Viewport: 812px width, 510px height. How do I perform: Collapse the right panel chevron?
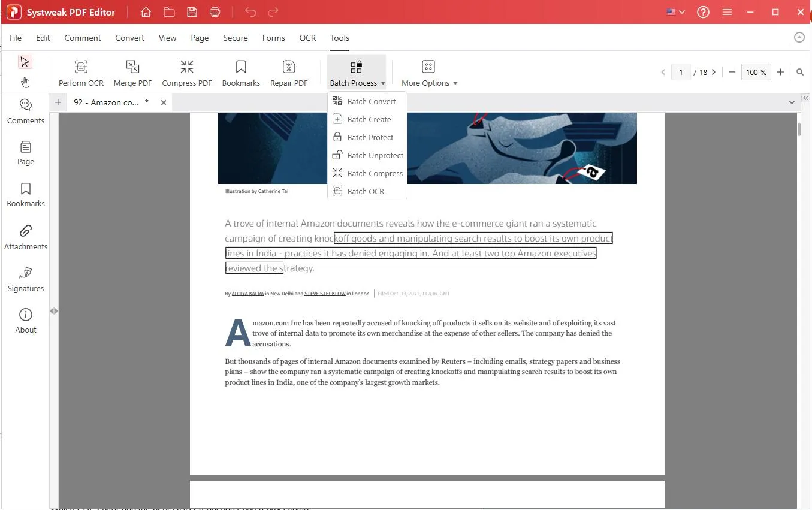tap(806, 98)
